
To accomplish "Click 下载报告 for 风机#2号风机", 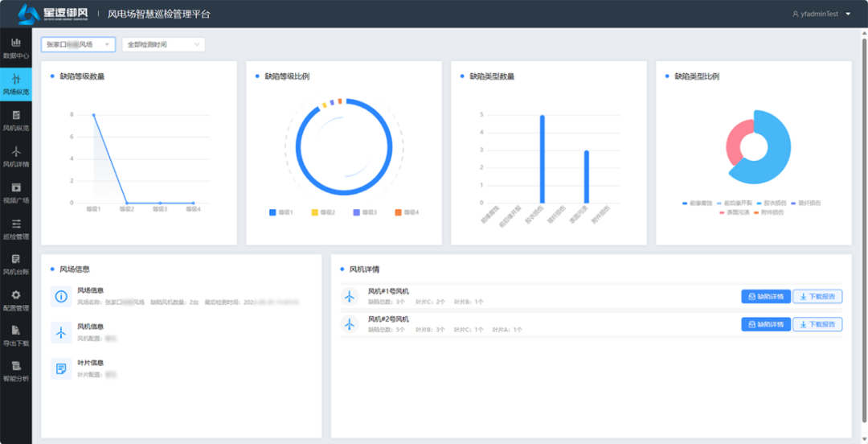I will 817,324.
